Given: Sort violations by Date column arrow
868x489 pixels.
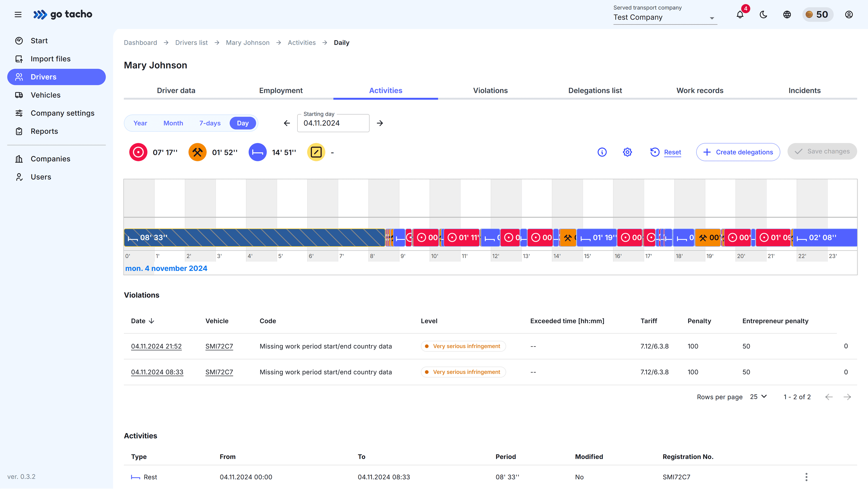Looking at the screenshot, I should pos(152,321).
